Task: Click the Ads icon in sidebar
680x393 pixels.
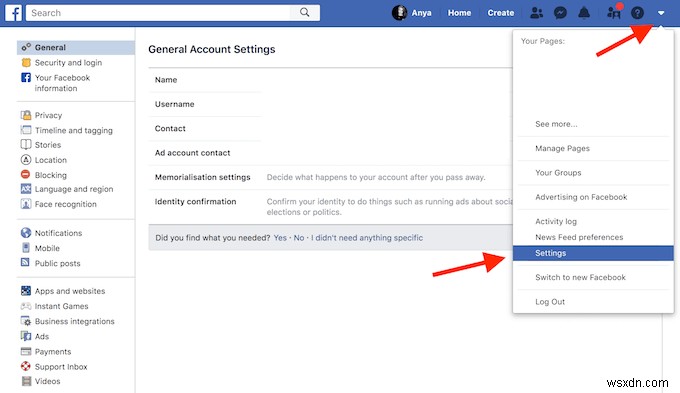Action: click(26, 336)
